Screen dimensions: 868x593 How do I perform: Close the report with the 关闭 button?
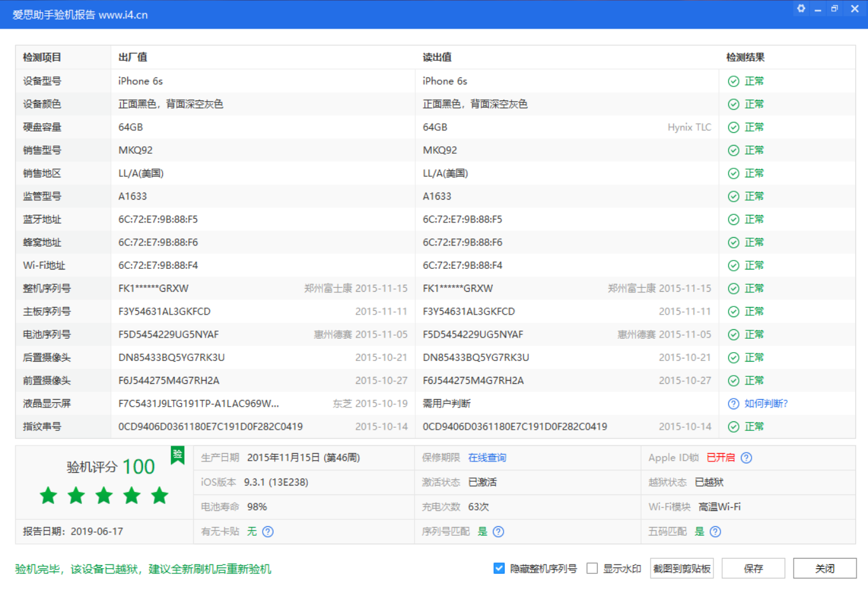coord(825,568)
